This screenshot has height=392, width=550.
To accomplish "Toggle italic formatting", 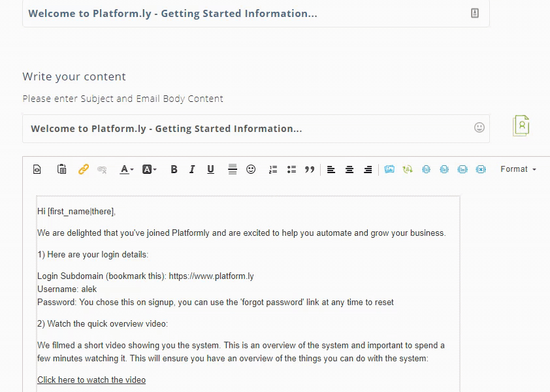I will 192,169.
